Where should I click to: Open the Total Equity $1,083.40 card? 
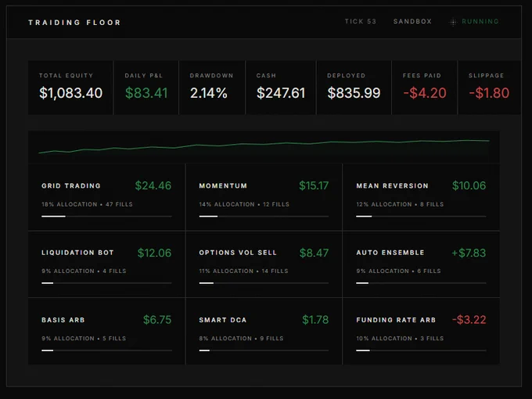pos(70,88)
